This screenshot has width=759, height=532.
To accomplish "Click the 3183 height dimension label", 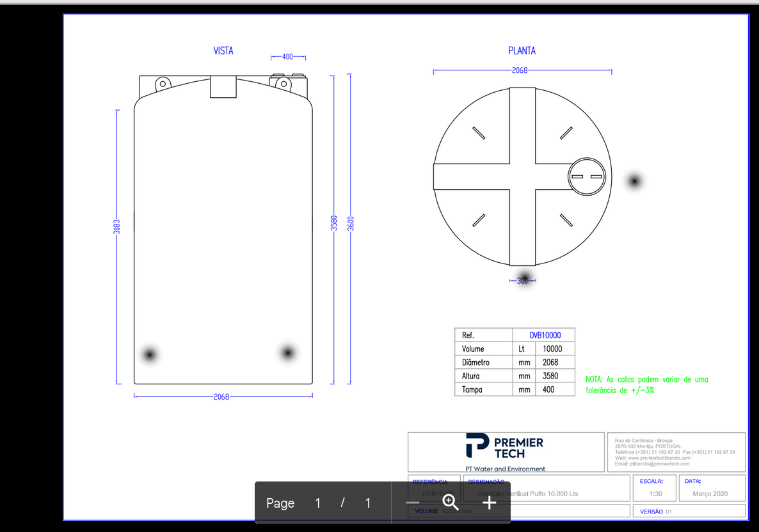I will (116, 226).
